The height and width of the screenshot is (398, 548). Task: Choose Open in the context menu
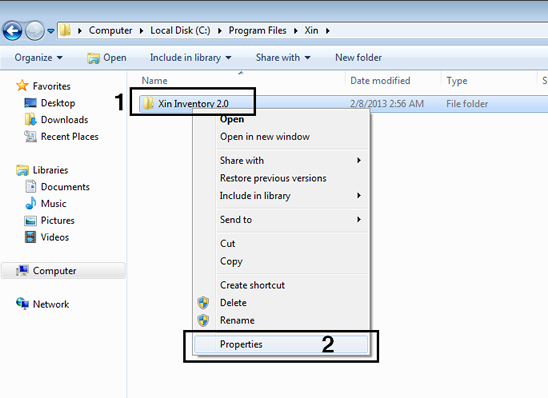(232, 120)
